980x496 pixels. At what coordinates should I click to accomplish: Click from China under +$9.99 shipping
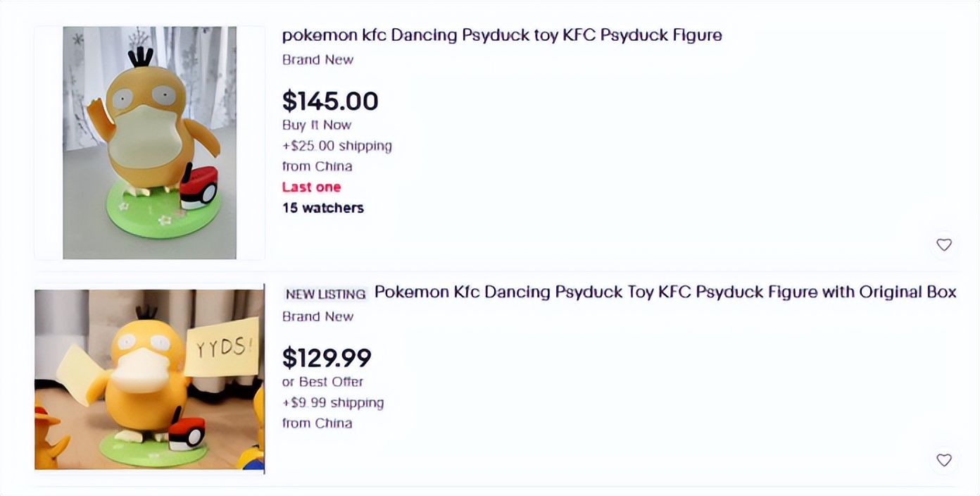pyautogui.click(x=317, y=423)
